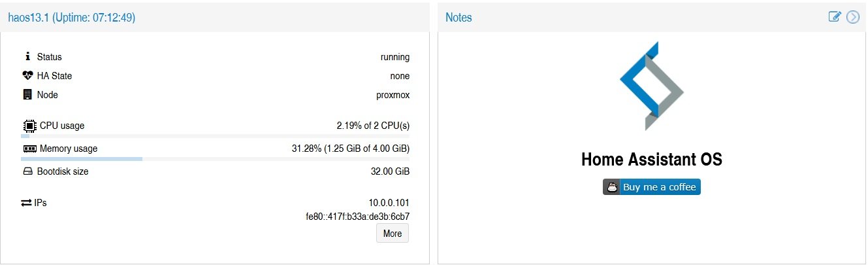Click the HA State heartbeat icon
The image size is (868, 265).
tap(27, 76)
